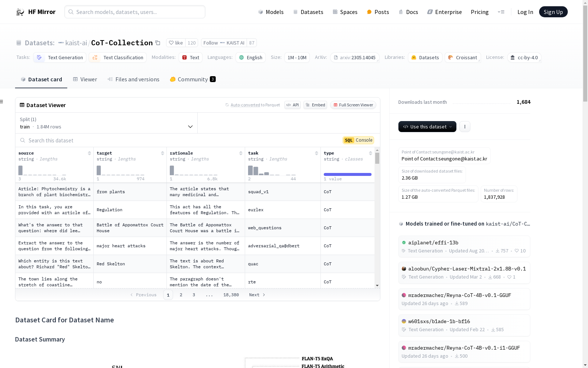Select the Text modality tag
The width and height of the screenshot is (588, 368).
pos(190,57)
